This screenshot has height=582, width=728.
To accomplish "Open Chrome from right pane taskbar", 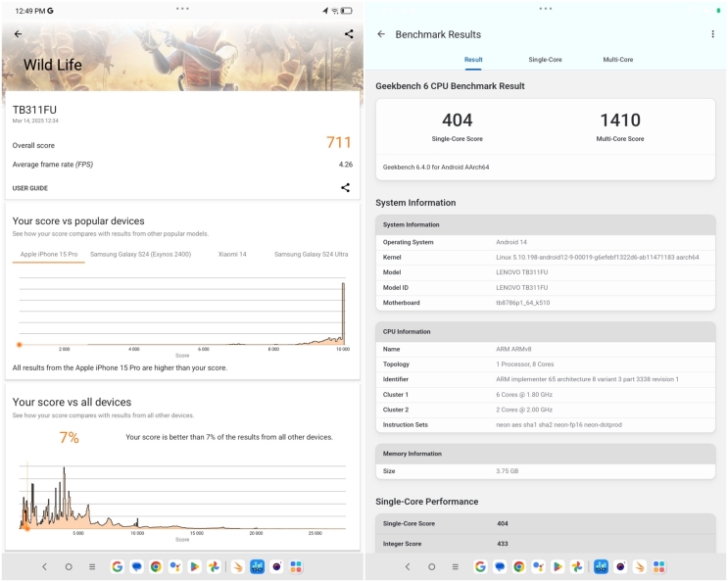I will [518, 566].
